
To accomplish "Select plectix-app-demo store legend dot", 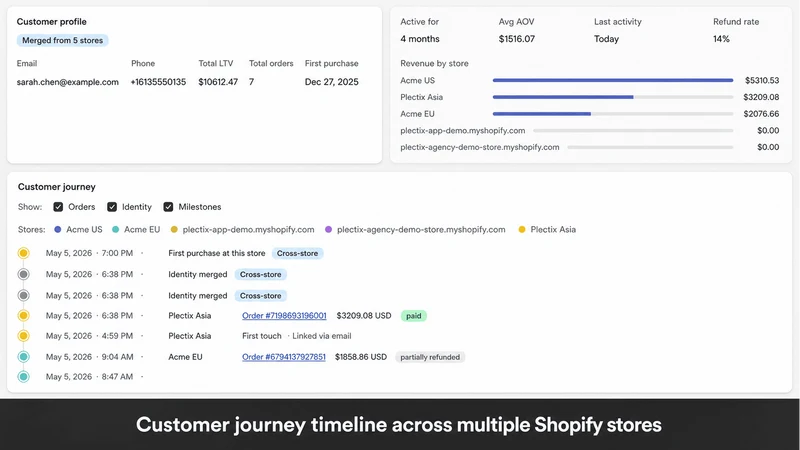I will pyautogui.click(x=174, y=230).
